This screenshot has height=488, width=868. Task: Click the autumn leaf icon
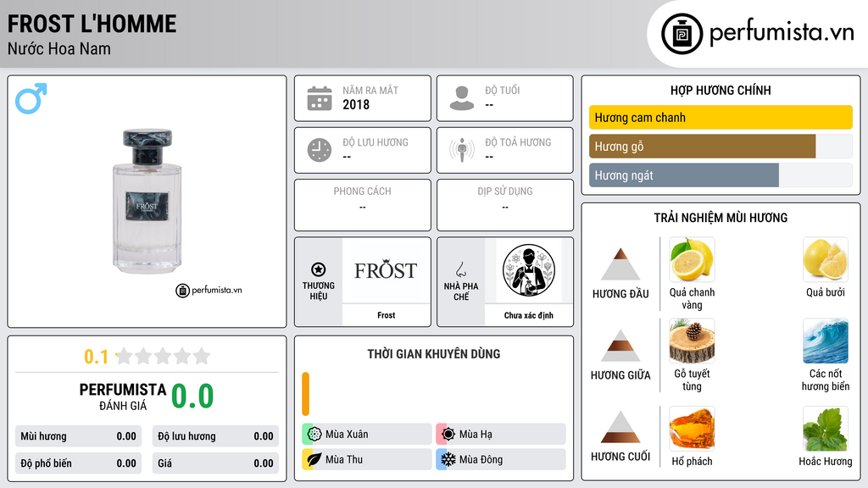pos(314,459)
